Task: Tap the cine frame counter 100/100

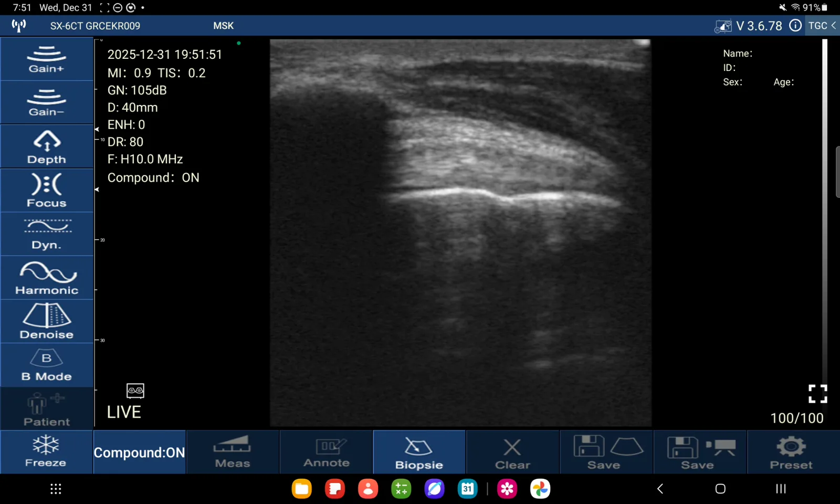Action: pyautogui.click(x=796, y=418)
